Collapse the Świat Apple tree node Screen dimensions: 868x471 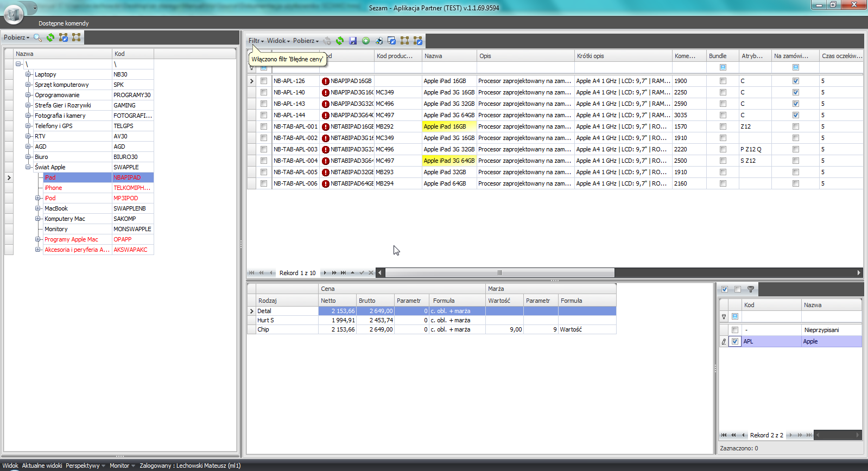[x=28, y=167]
